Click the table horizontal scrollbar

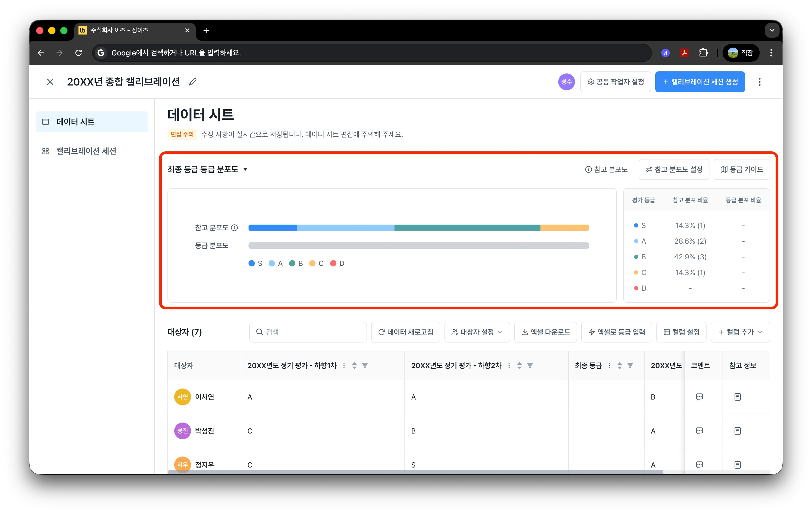pyautogui.click(x=415, y=472)
